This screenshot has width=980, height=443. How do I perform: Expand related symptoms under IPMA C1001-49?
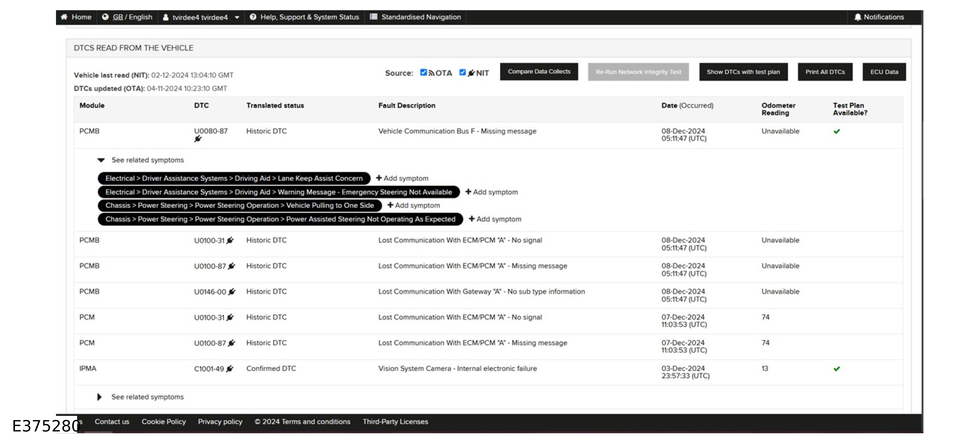(x=99, y=397)
